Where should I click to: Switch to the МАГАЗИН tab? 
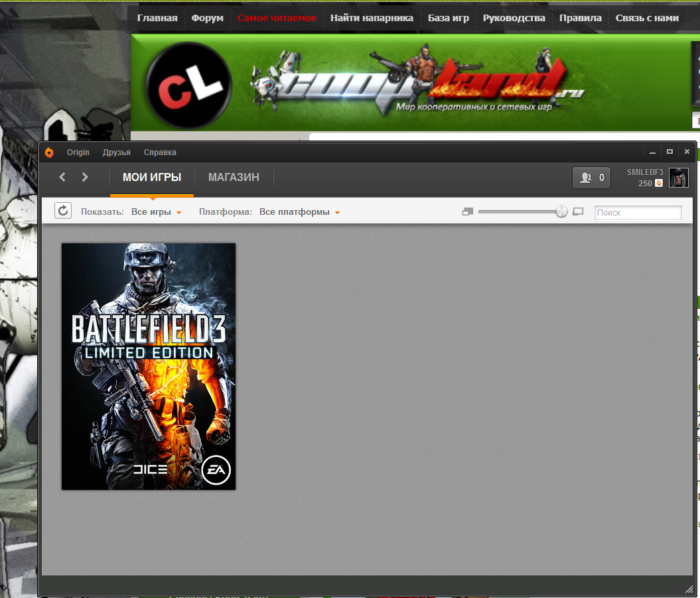point(234,178)
